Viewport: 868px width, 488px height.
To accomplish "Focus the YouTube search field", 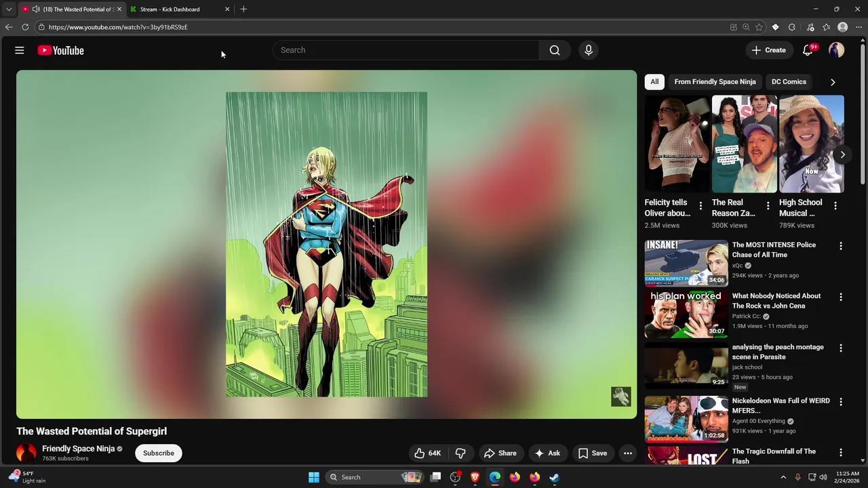I will pyautogui.click(x=406, y=50).
